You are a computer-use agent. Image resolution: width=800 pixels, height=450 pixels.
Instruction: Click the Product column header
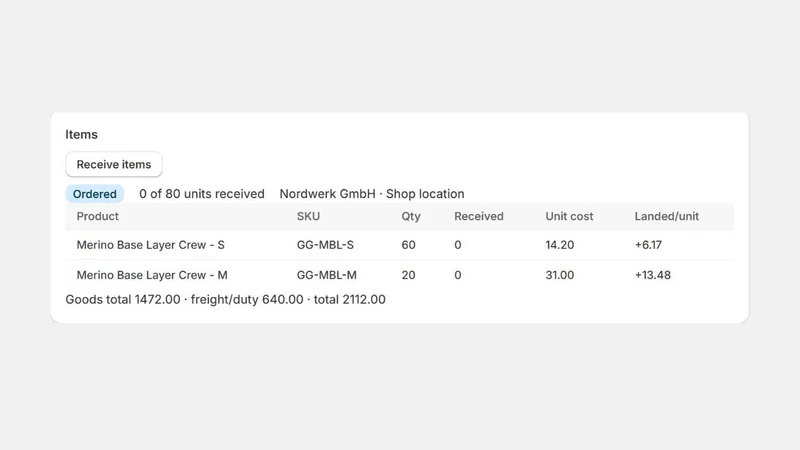(97, 216)
